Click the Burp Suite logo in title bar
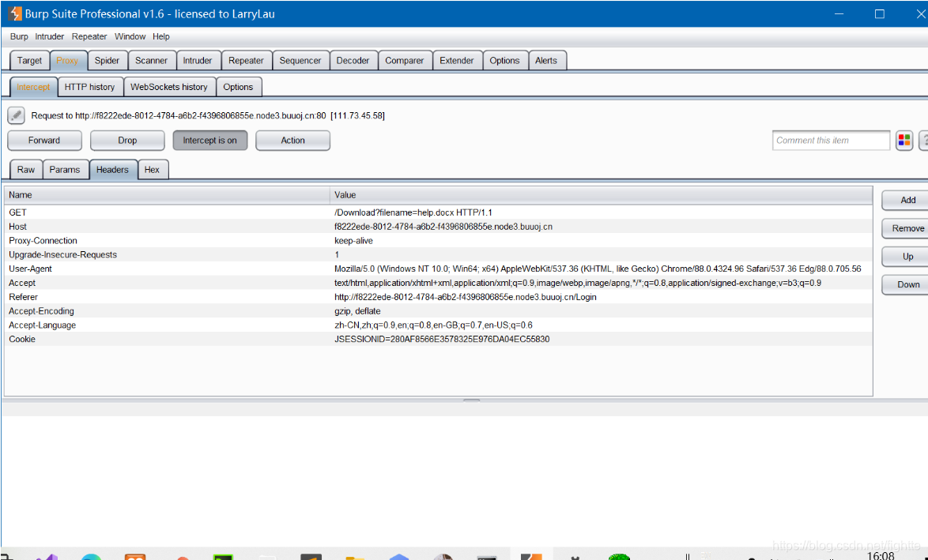Viewport: 928px width, 560px height. (x=14, y=13)
